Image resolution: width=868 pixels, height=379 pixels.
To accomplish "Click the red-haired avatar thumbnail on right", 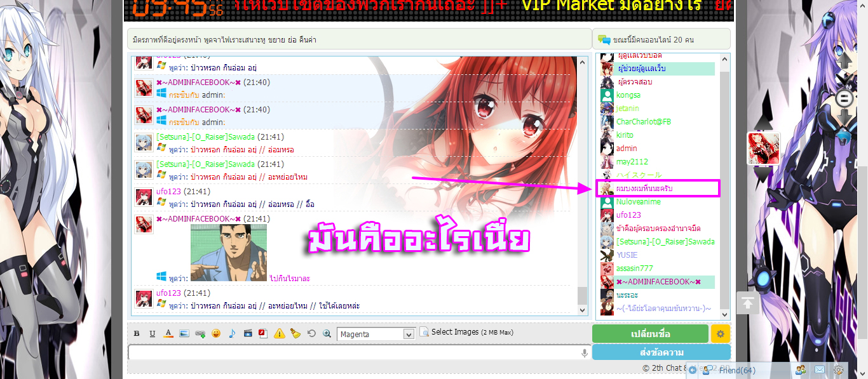I will tap(763, 149).
